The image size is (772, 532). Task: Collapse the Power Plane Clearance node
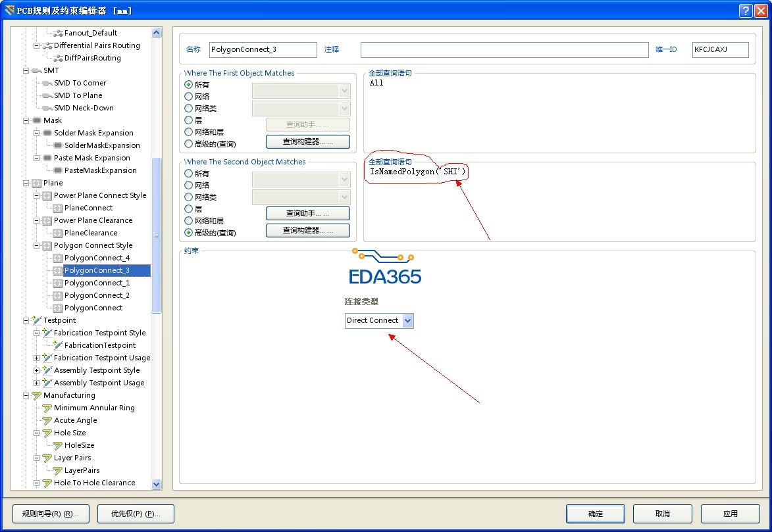(36, 220)
